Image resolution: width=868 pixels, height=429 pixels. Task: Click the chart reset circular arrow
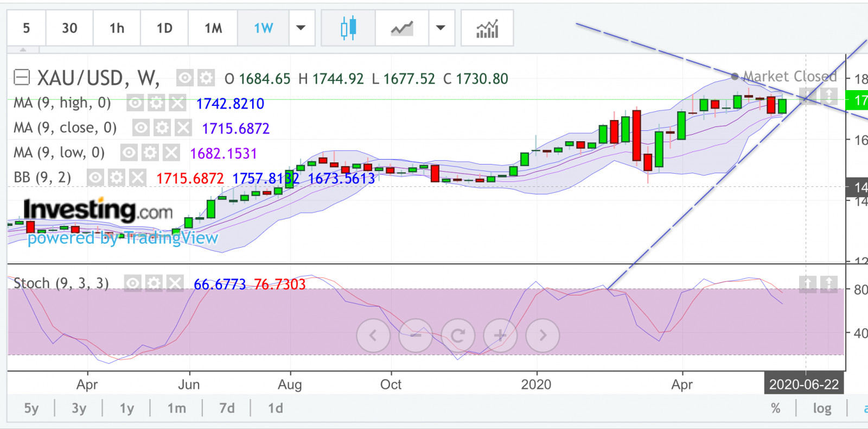pyautogui.click(x=458, y=336)
